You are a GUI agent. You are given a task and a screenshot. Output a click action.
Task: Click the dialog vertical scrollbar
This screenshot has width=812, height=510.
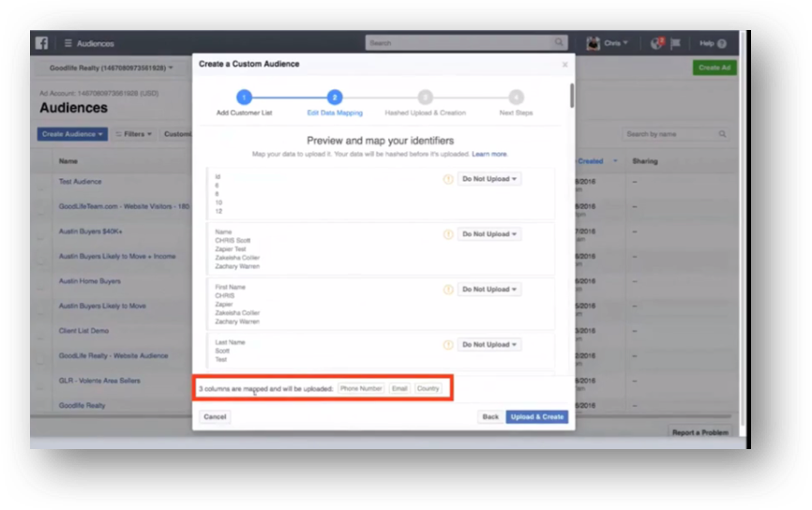pos(572,96)
